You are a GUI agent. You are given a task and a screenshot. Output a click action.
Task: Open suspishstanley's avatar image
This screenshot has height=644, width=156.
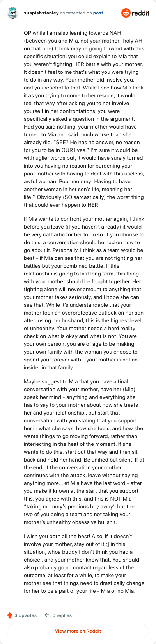click(x=13, y=13)
